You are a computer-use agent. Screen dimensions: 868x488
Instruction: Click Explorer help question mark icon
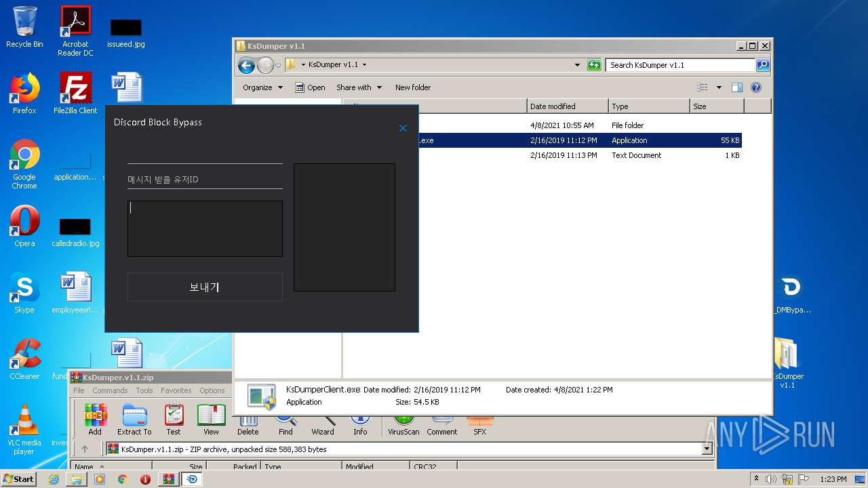pos(756,87)
